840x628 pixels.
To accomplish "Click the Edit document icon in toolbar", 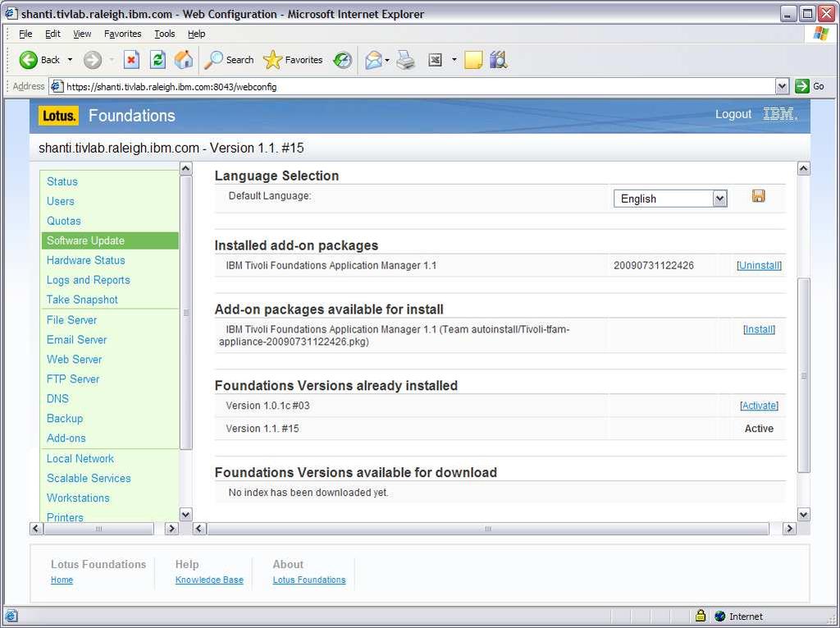I will (435, 60).
